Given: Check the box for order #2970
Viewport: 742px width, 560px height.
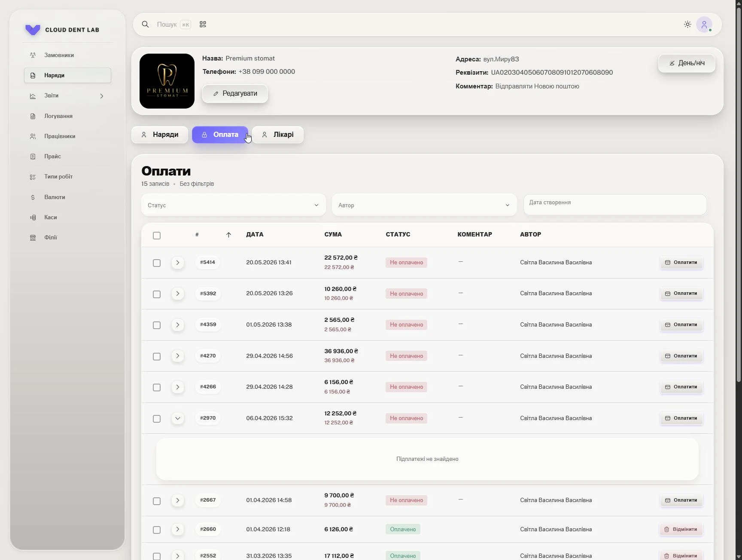Looking at the screenshot, I should (x=157, y=419).
